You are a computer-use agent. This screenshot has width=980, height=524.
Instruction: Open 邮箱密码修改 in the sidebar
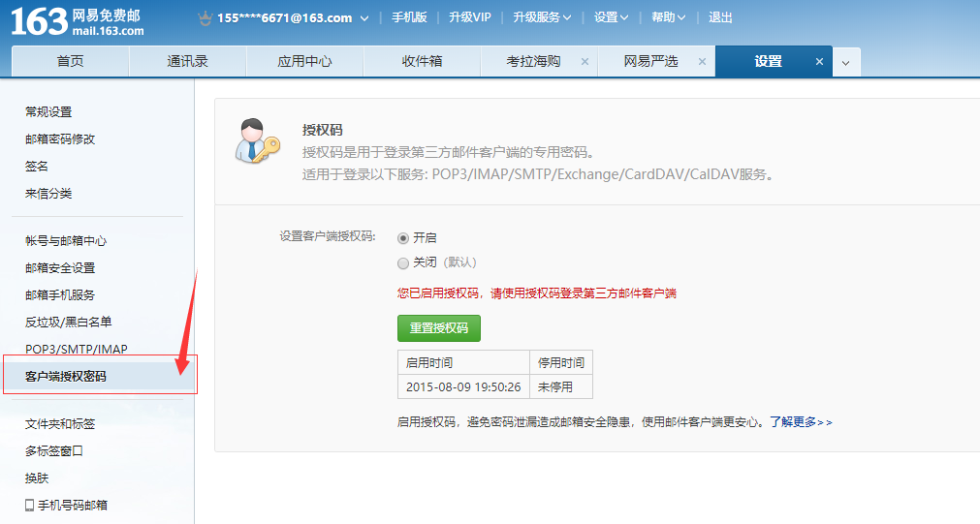pyautogui.click(x=60, y=139)
